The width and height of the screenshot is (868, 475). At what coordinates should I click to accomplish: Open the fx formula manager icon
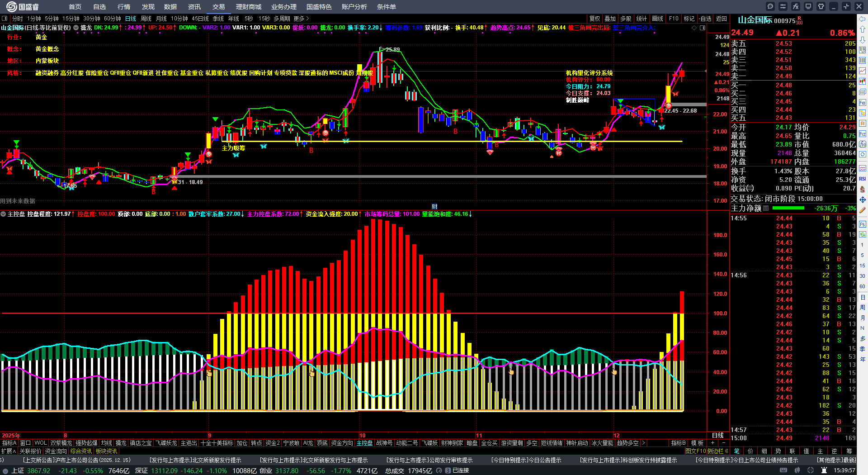796,6
